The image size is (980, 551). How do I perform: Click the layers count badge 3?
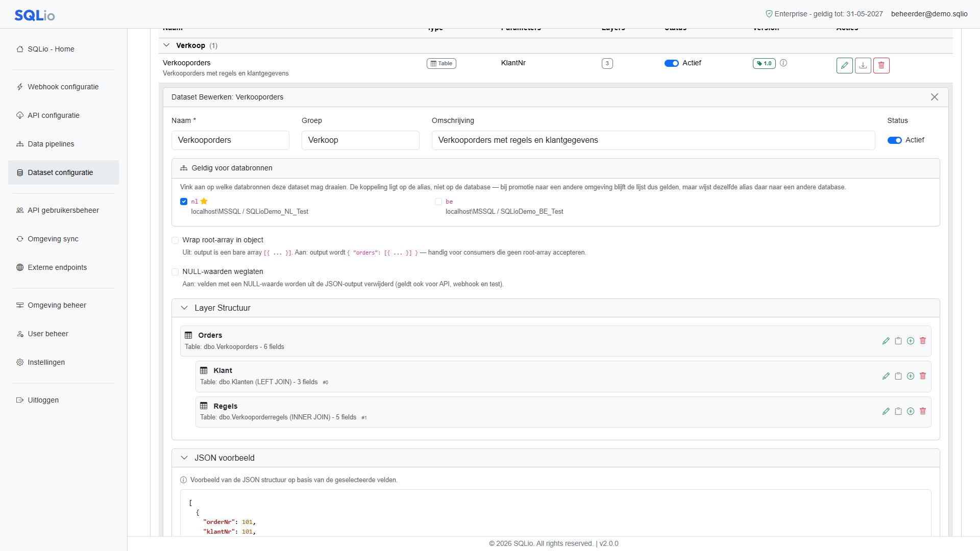(607, 63)
